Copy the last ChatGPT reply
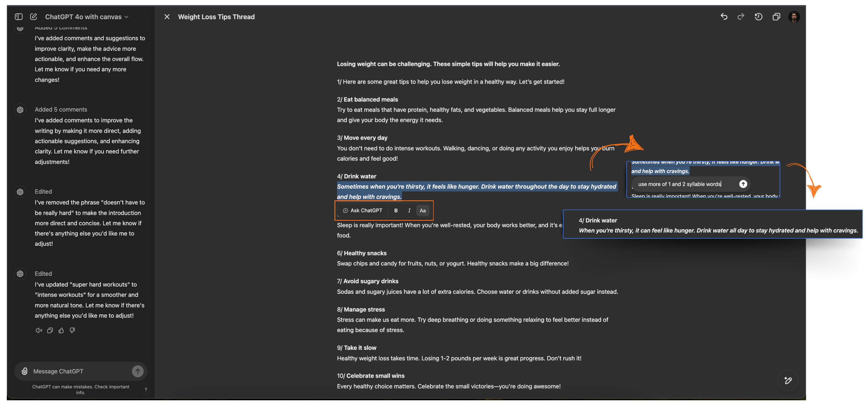Viewport: 868px width, 409px height. click(x=50, y=330)
